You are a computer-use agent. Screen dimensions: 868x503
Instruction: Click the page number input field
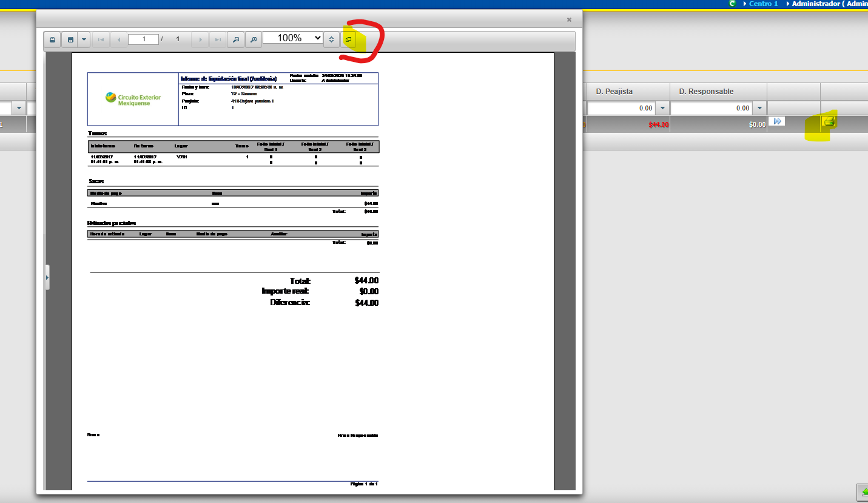143,39
